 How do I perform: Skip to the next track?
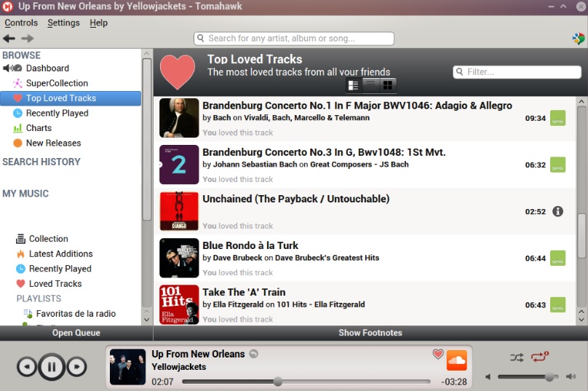click(x=77, y=367)
